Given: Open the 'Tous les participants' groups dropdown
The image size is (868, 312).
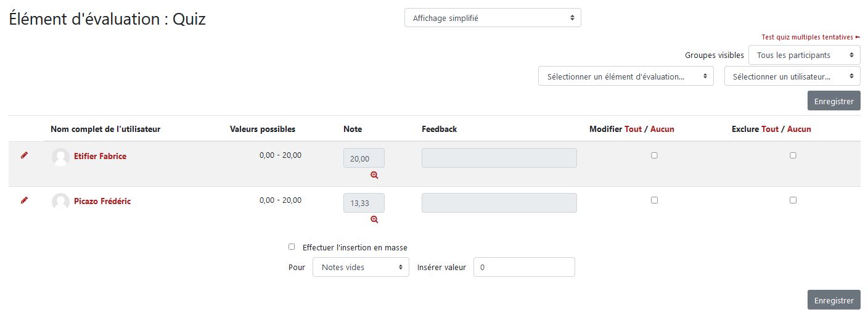Looking at the screenshot, I should tap(804, 55).
